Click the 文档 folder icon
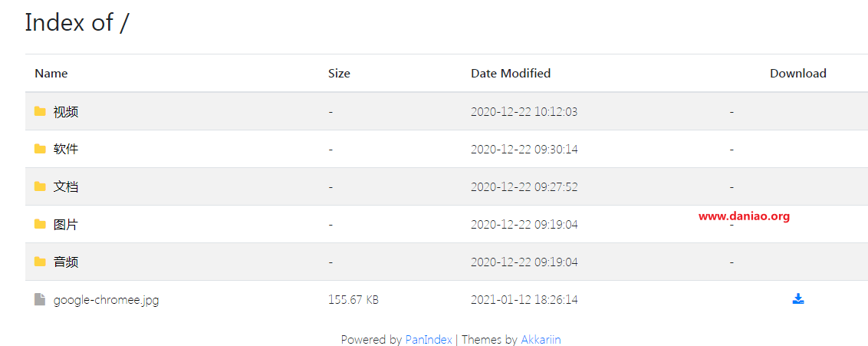Image resolution: width=868 pixels, height=346 pixels. click(x=40, y=186)
